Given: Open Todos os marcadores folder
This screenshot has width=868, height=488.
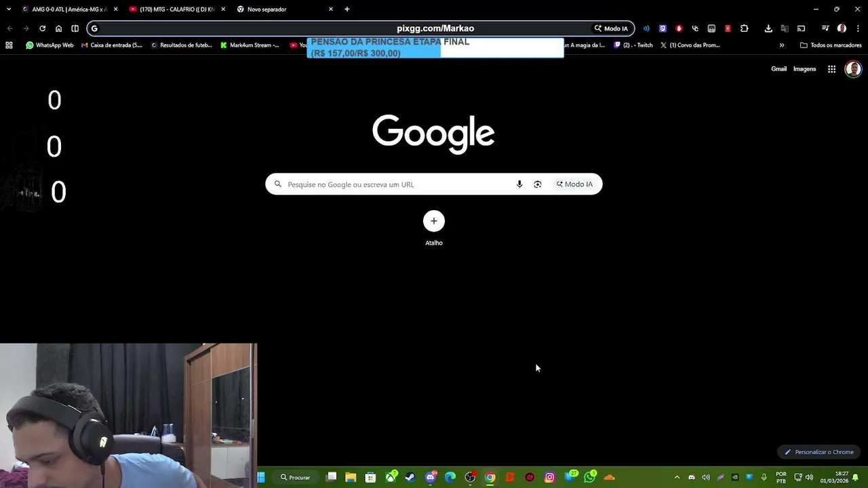Looking at the screenshot, I should click(x=831, y=45).
